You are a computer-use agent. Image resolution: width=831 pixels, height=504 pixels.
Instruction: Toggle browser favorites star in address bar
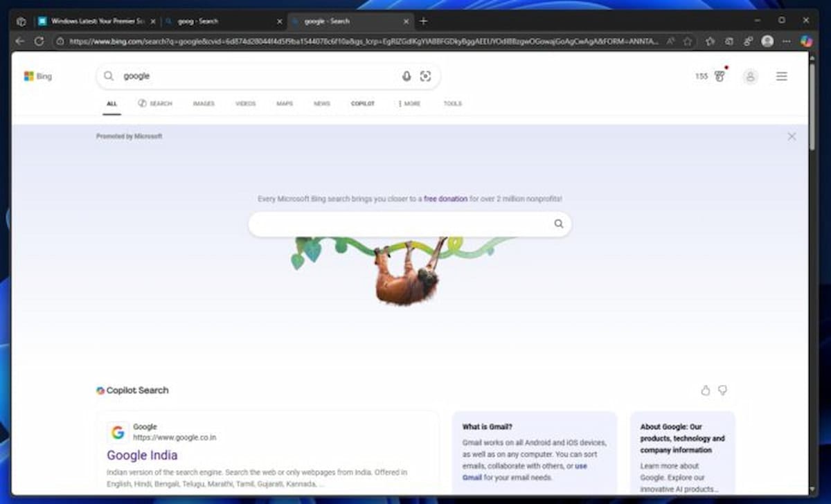click(687, 41)
